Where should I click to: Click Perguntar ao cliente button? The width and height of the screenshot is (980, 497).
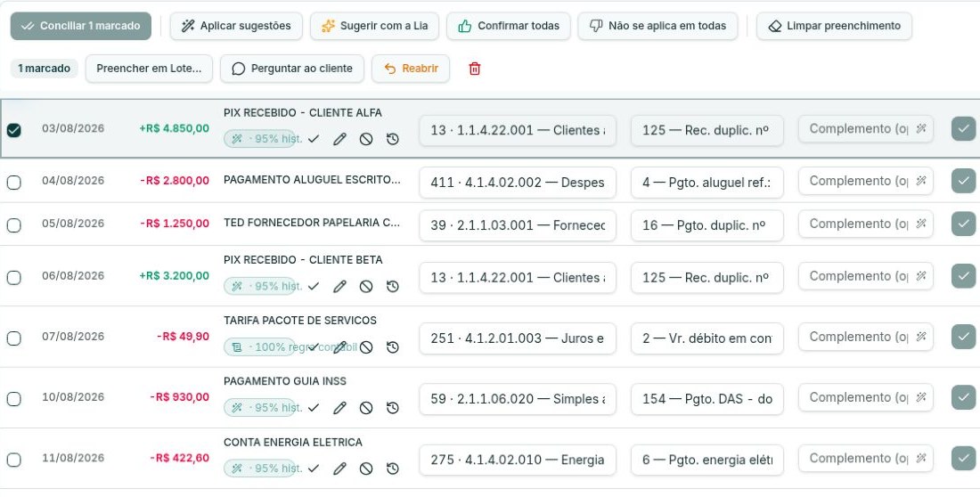292,69
